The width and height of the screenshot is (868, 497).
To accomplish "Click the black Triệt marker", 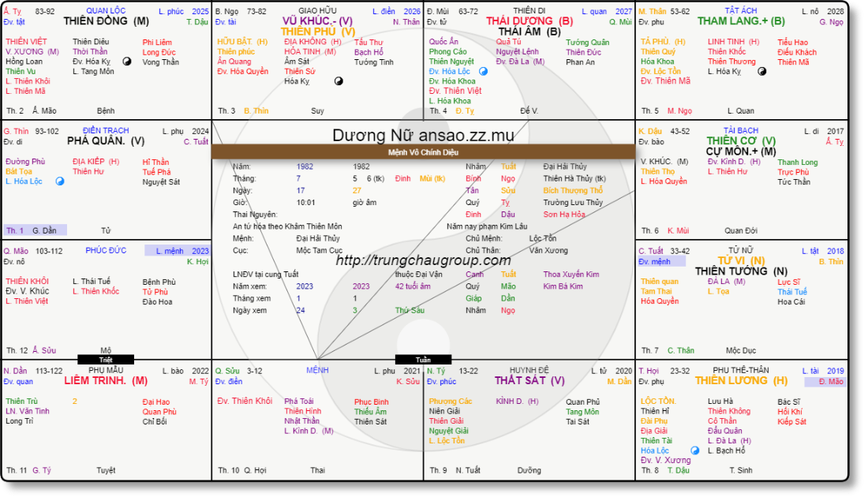I will point(106,360).
